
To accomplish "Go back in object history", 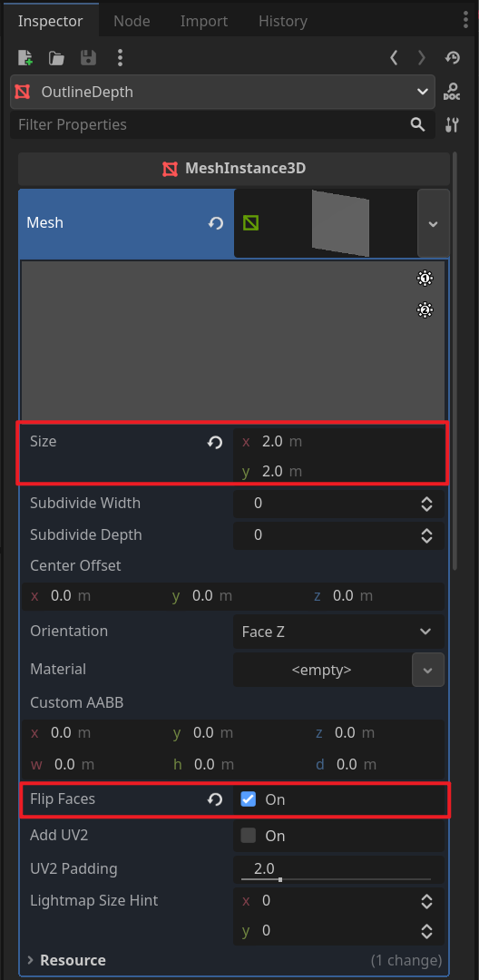I will pos(394,58).
